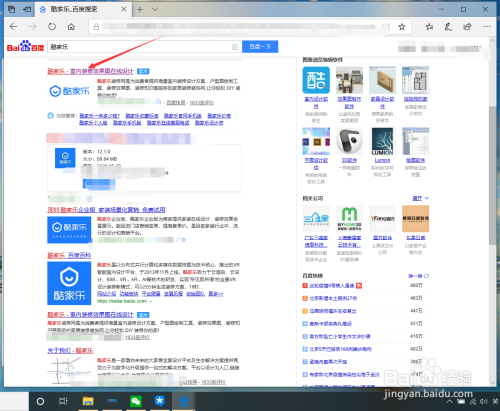Click the share page icon
The image size is (500, 411).
point(467,27)
